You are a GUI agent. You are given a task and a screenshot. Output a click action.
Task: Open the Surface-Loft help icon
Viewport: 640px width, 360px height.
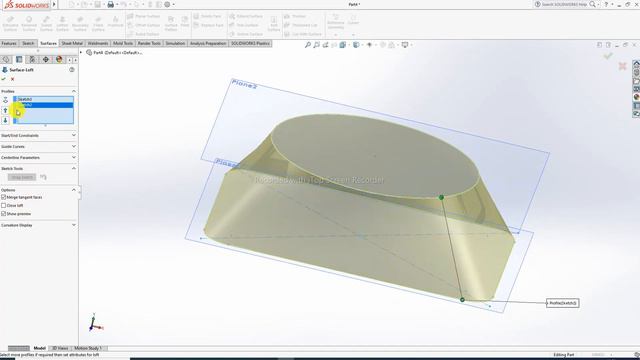(72, 70)
